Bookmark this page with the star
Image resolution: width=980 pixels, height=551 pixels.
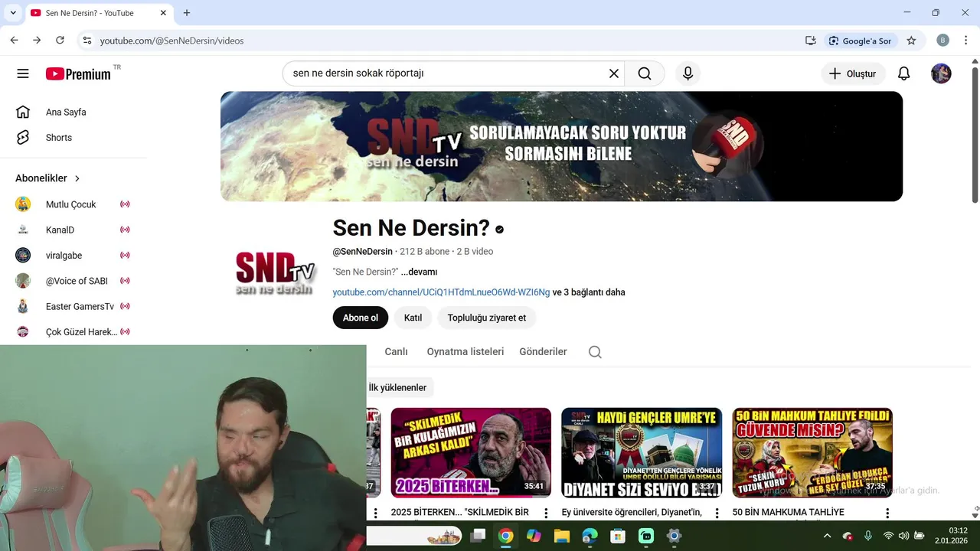[x=911, y=41]
